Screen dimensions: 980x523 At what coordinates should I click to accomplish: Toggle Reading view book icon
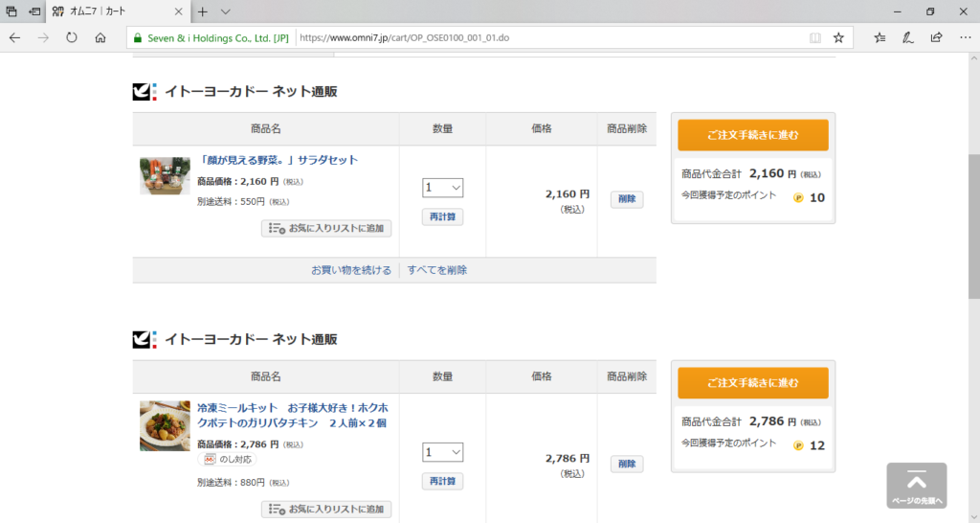(x=815, y=37)
